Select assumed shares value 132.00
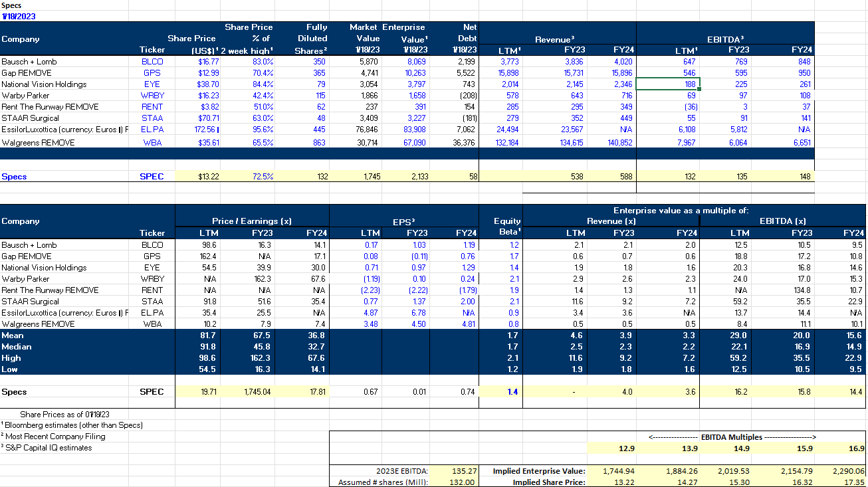The width and height of the screenshot is (868, 487). tap(463, 482)
